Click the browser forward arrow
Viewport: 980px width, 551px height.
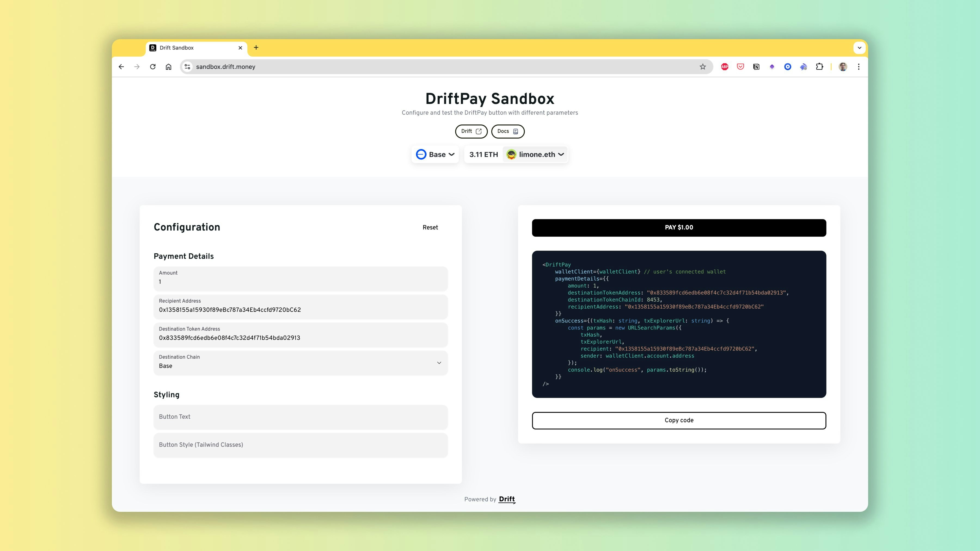click(137, 67)
